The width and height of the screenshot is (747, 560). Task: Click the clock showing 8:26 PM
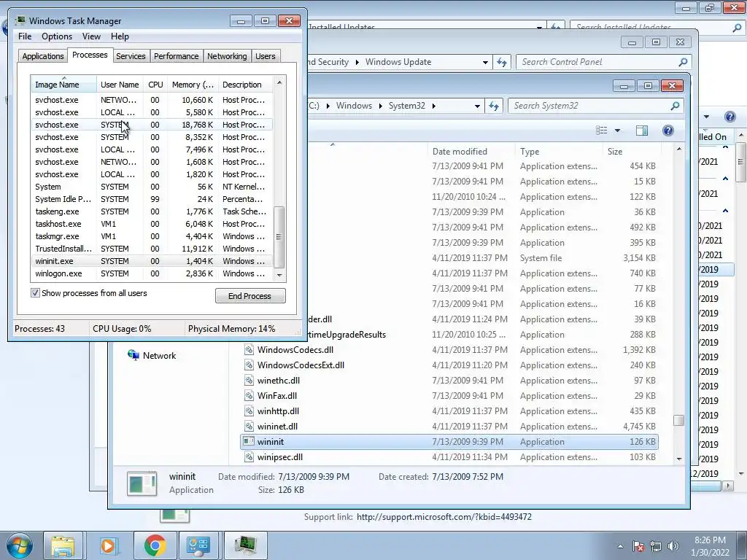click(x=710, y=546)
